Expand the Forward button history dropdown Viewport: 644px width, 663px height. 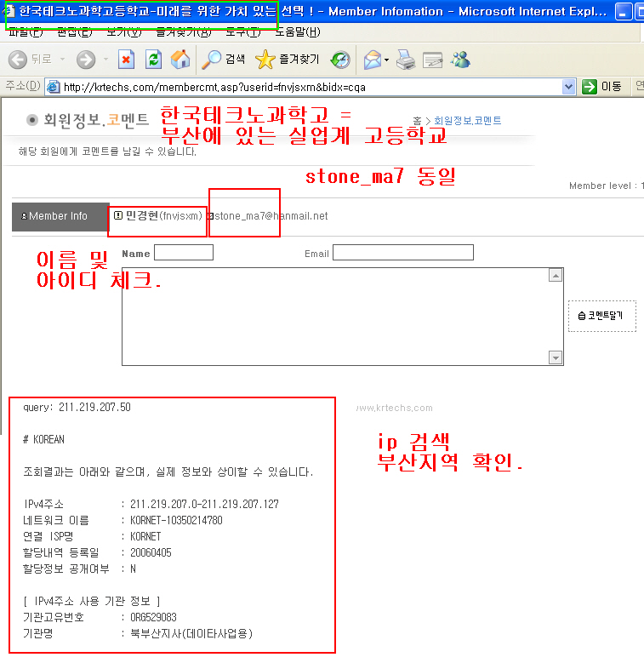[105, 60]
